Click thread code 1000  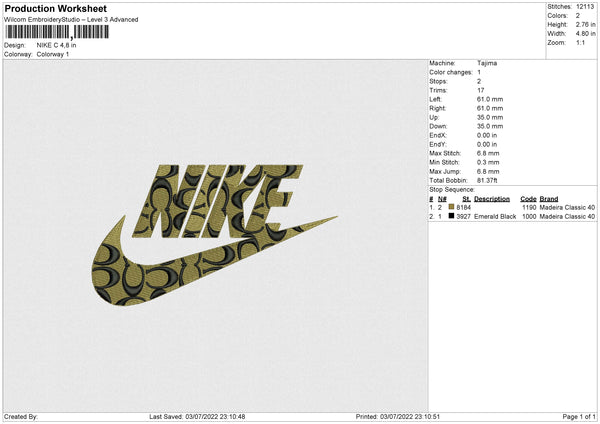click(529, 217)
